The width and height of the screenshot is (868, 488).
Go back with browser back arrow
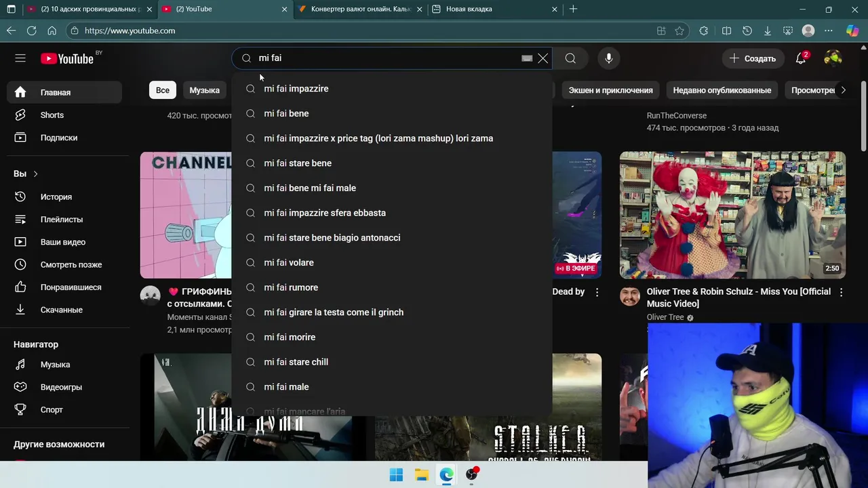(x=11, y=30)
